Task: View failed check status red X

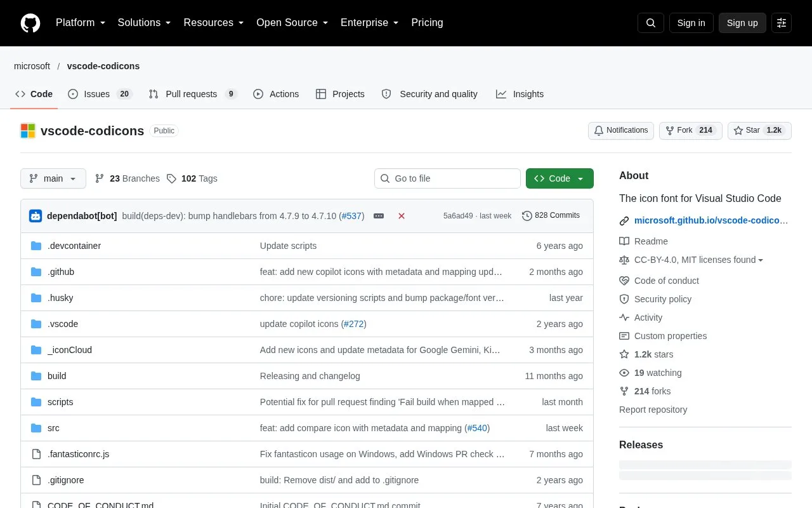Action: (402, 216)
